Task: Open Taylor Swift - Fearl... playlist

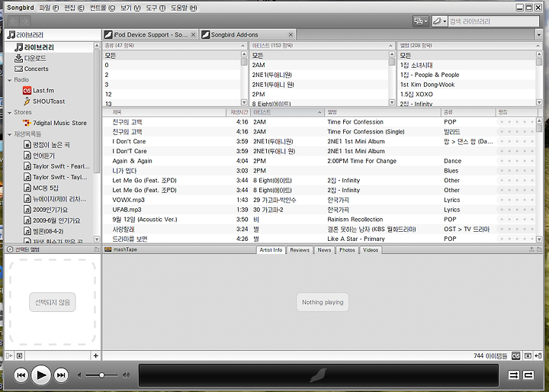Action: pos(56,166)
